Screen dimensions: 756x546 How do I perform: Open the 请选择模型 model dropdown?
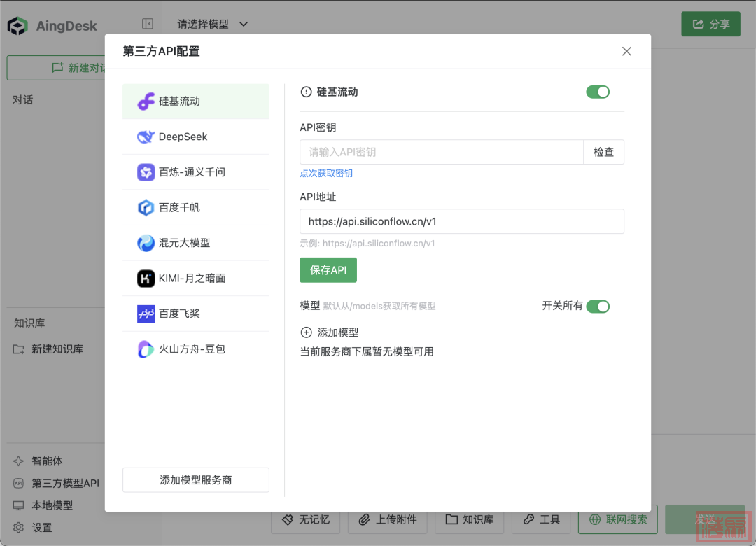pos(213,24)
